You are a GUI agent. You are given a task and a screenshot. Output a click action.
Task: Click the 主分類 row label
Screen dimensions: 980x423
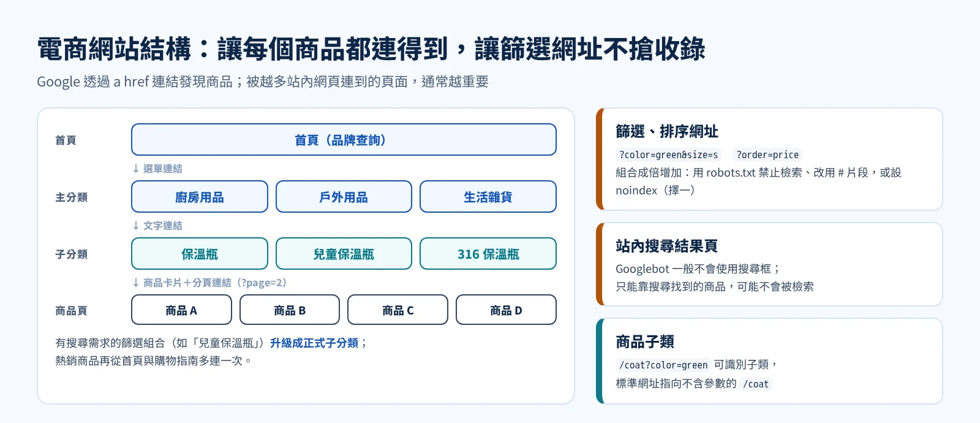71,197
